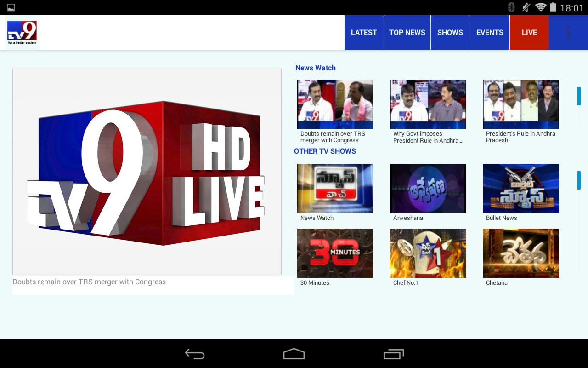Image resolution: width=588 pixels, height=368 pixels.
Task: Open the three-dot overflow menu
Action: (x=568, y=32)
